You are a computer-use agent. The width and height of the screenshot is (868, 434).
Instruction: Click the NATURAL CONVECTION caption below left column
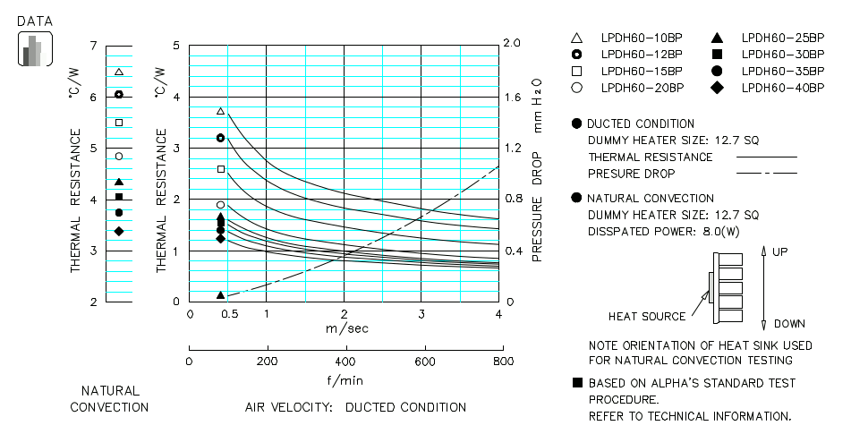click(109, 399)
